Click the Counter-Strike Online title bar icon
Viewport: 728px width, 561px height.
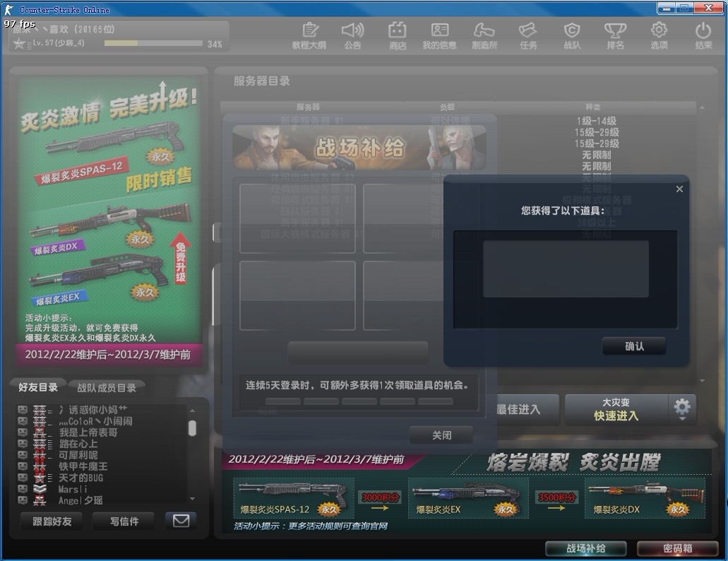click(8, 9)
